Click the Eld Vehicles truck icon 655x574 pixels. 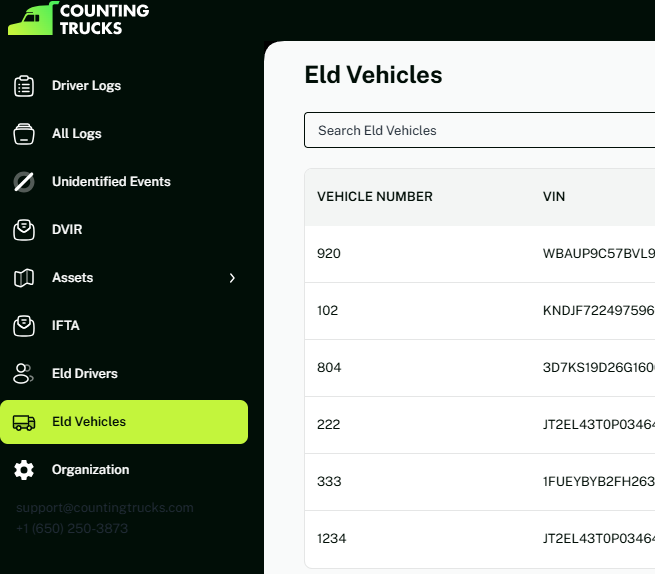24,422
